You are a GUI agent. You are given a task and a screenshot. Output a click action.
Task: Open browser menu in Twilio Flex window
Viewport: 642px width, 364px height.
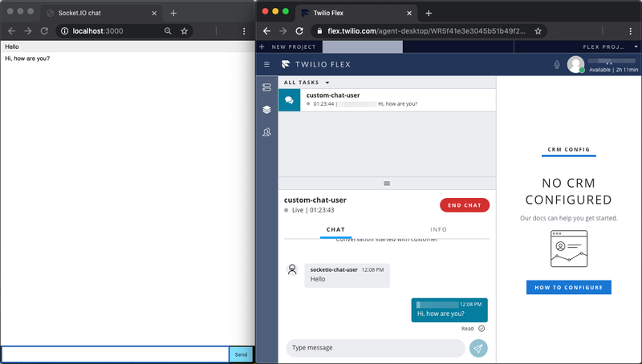click(631, 31)
